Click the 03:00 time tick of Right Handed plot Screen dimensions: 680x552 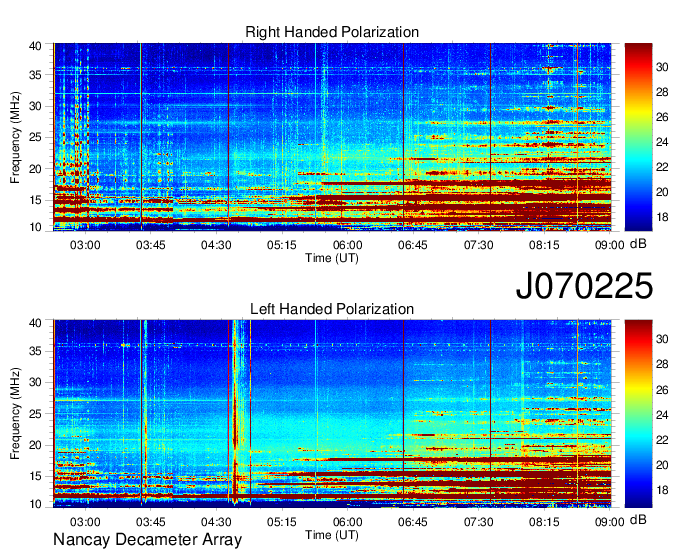point(85,245)
